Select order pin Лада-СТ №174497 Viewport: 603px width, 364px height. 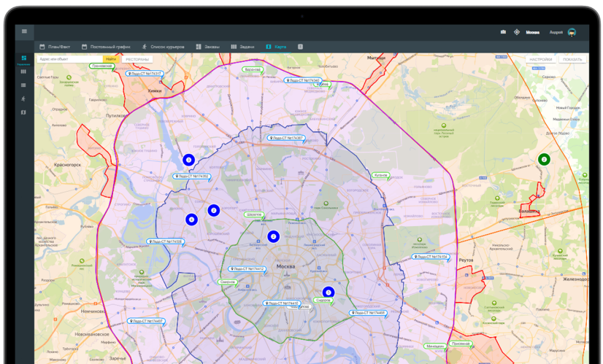[x=147, y=321]
